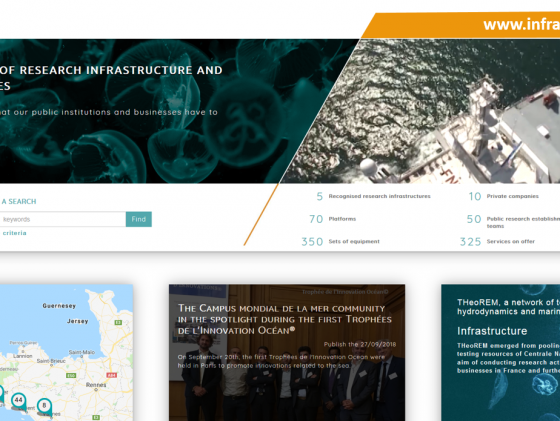Click the Infrastructure heading in THeoREM card
560x421 pixels.
492,331
